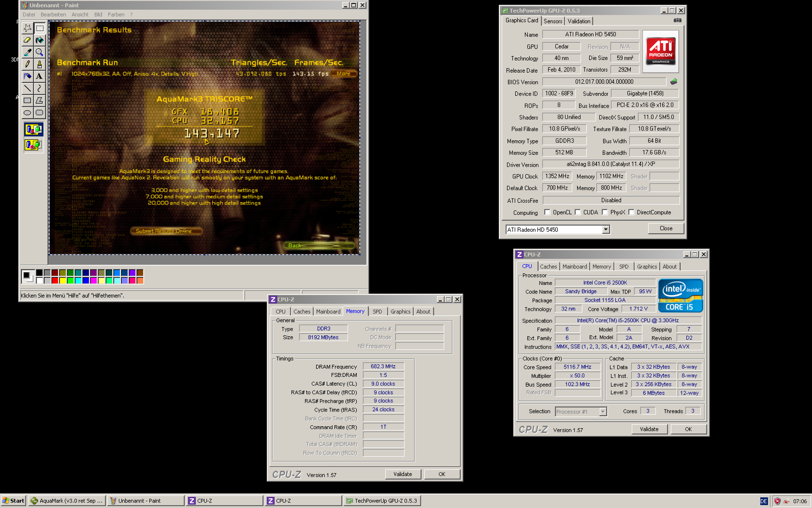Viewport: 812px width, 508px height.
Task: Enable the OpenCL checkbox in GPU-Z
Action: coord(547,212)
